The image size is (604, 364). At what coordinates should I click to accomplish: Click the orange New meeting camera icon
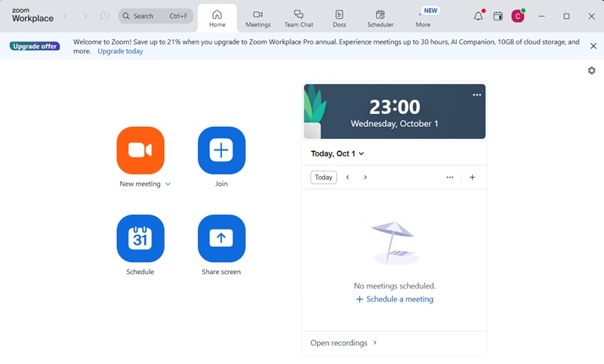coord(140,150)
